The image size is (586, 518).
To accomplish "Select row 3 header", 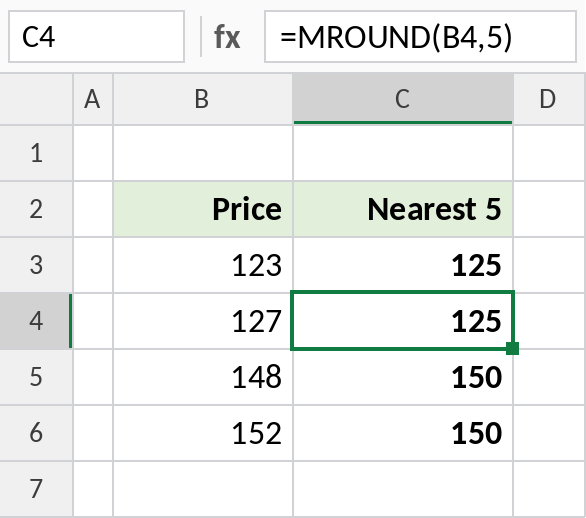I will pyautogui.click(x=36, y=265).
